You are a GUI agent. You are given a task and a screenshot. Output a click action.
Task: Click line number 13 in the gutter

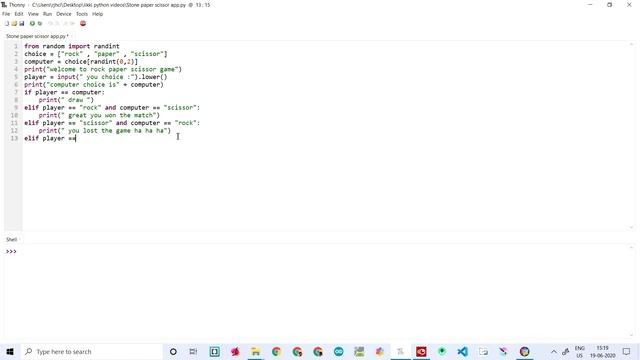pos(14,138)
